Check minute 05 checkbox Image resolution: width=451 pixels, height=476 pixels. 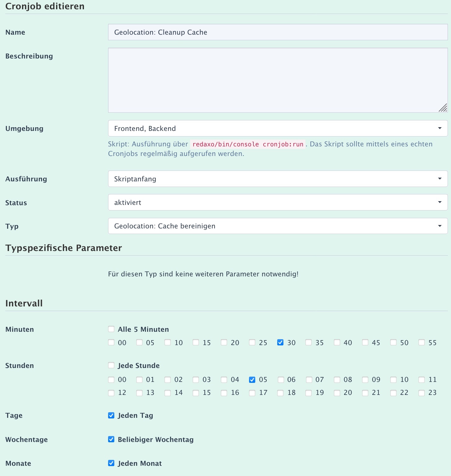pos(139,342)
